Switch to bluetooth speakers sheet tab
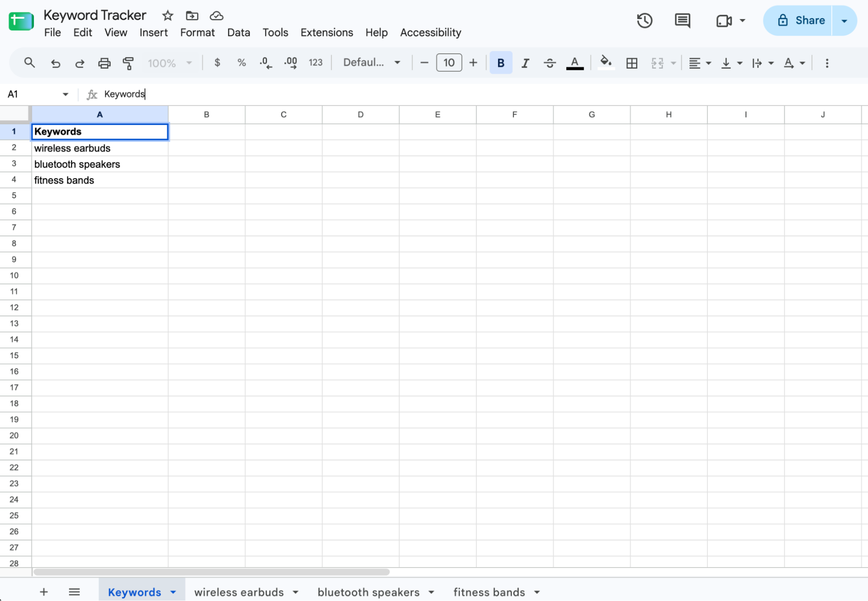 click(x=368, y=592)
